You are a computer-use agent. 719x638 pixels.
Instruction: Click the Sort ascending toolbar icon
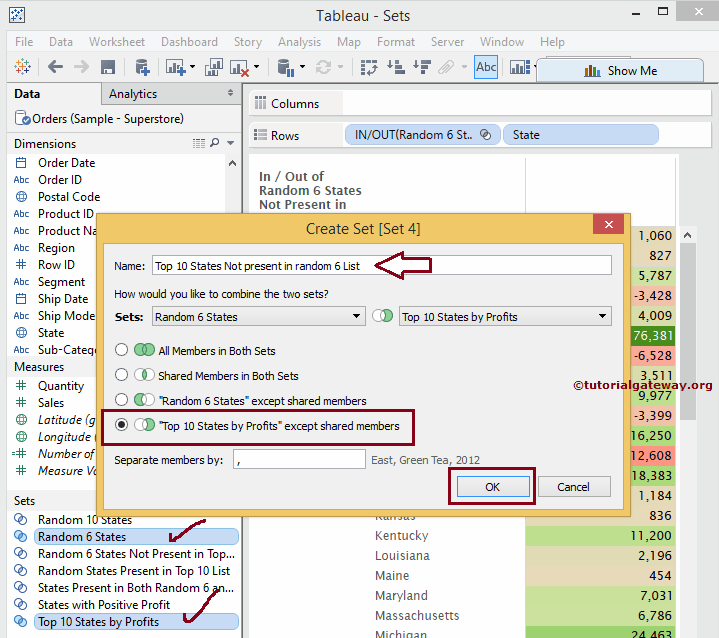tap(396, 67)
